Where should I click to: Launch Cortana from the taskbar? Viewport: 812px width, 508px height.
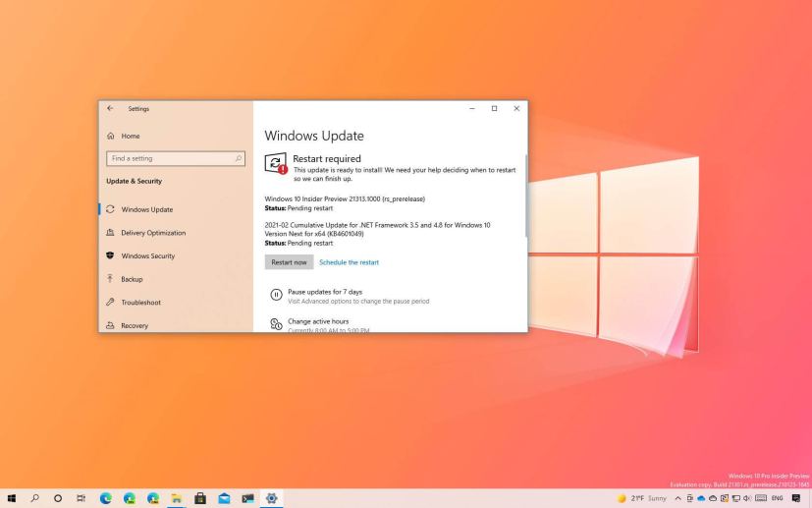coord(58,499)
